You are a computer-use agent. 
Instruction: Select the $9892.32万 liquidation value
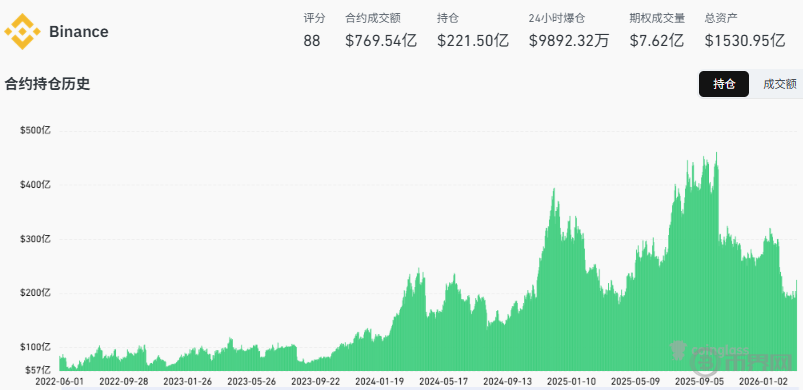click(569, 41)
